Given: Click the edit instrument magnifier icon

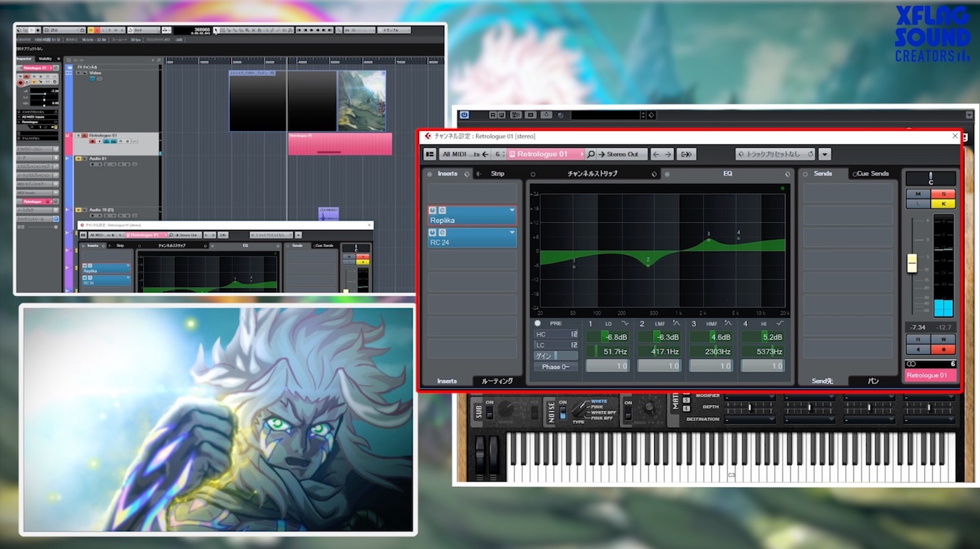Looking at the screenshot, I should coord(591,154).
